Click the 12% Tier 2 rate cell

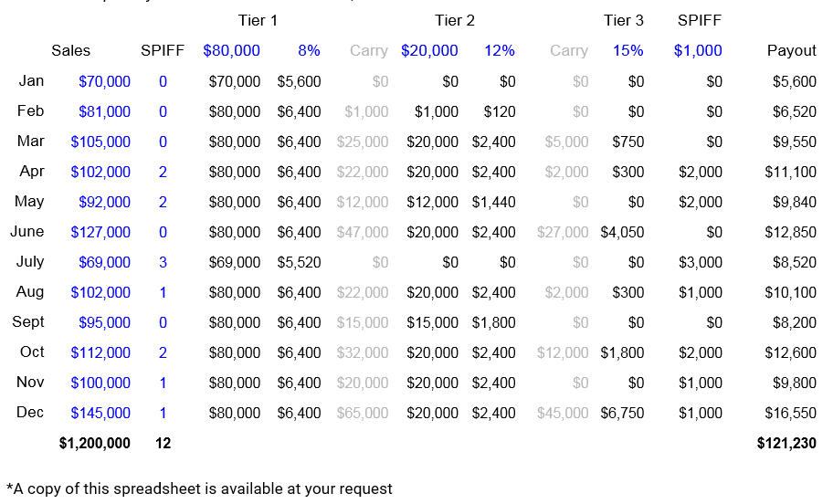(x=500, y=51)
